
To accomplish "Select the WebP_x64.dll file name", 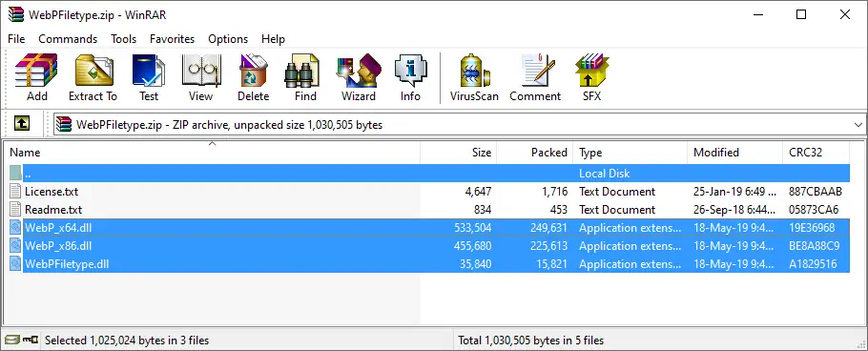I will pos(58,228).
